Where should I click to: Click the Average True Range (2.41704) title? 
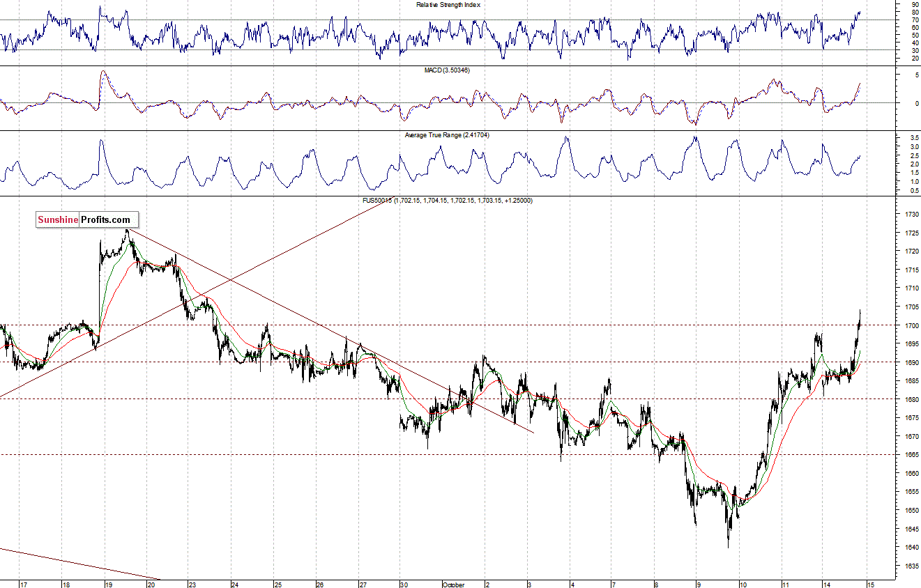[x=447, y=135]
